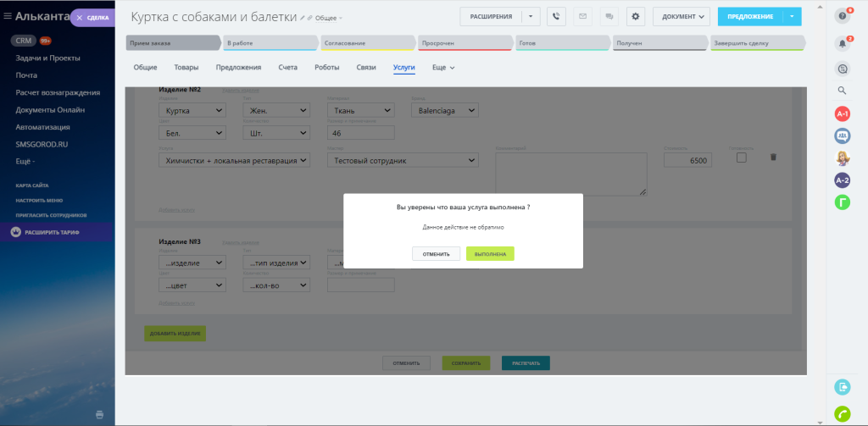
Task: Open settings gear icon next to Документ
Action: pyautogui.click(x=636, y=17)
